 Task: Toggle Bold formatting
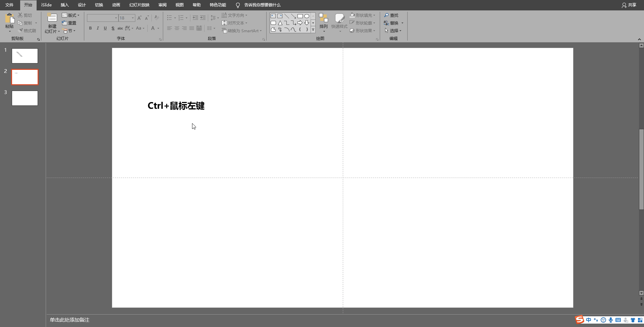pyautogui.click(x=90, y=28)
